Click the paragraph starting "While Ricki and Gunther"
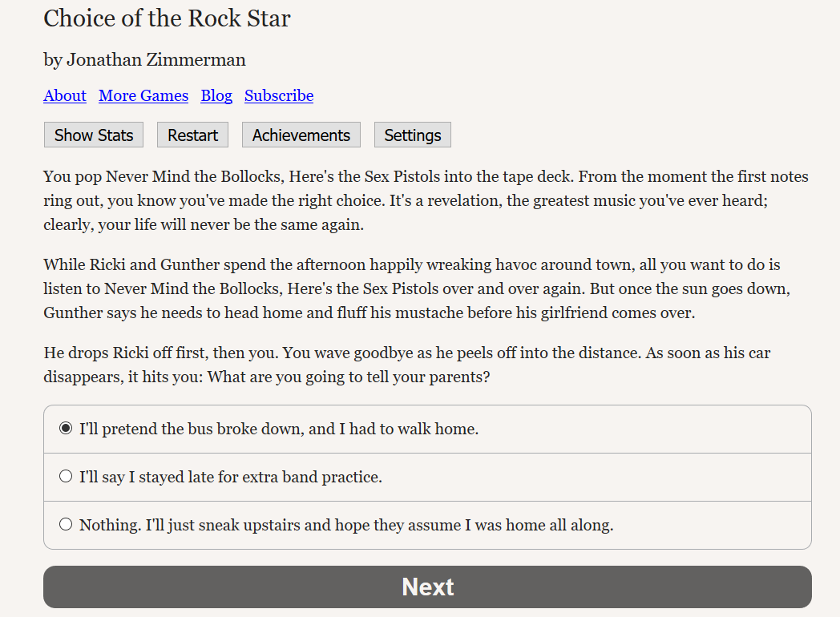 point(417,288)
